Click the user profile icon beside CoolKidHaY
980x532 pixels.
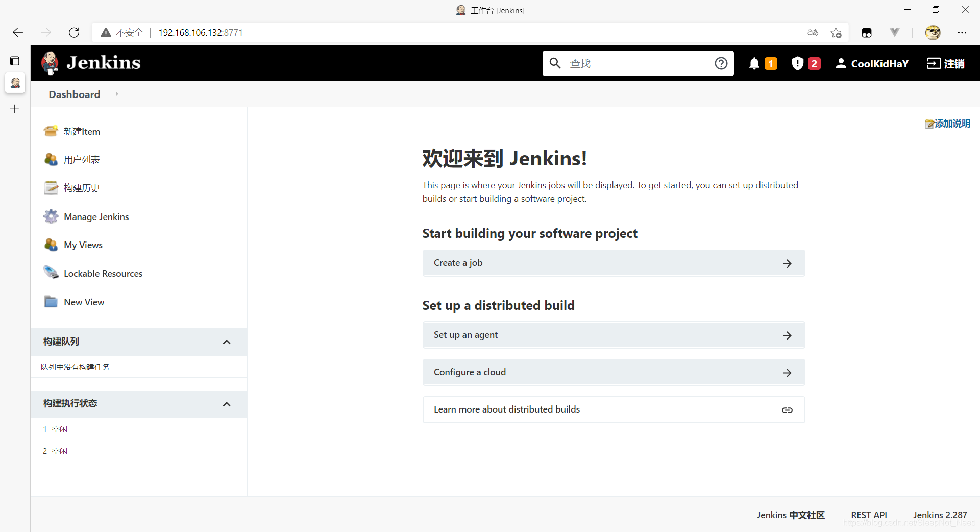click(841, 63)
